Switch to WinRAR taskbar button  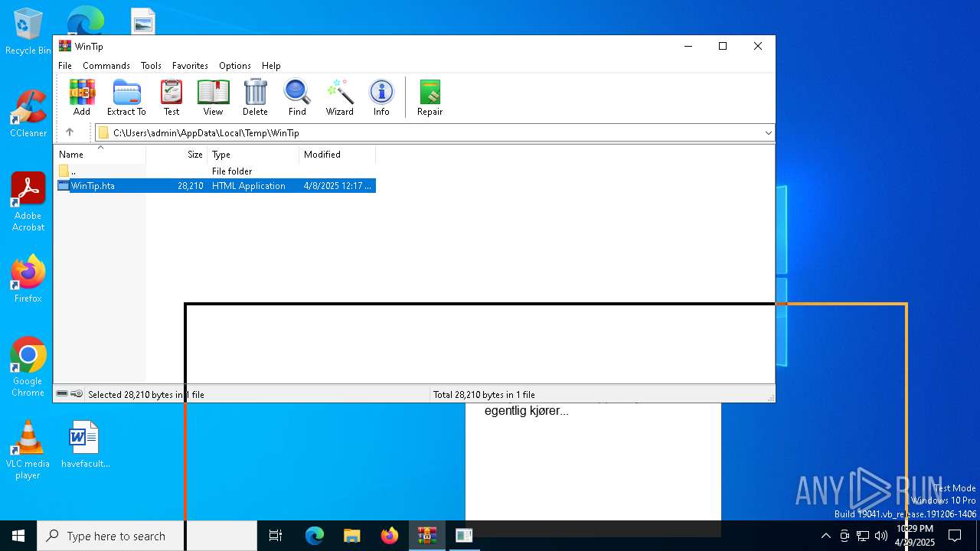click(426, 536)
